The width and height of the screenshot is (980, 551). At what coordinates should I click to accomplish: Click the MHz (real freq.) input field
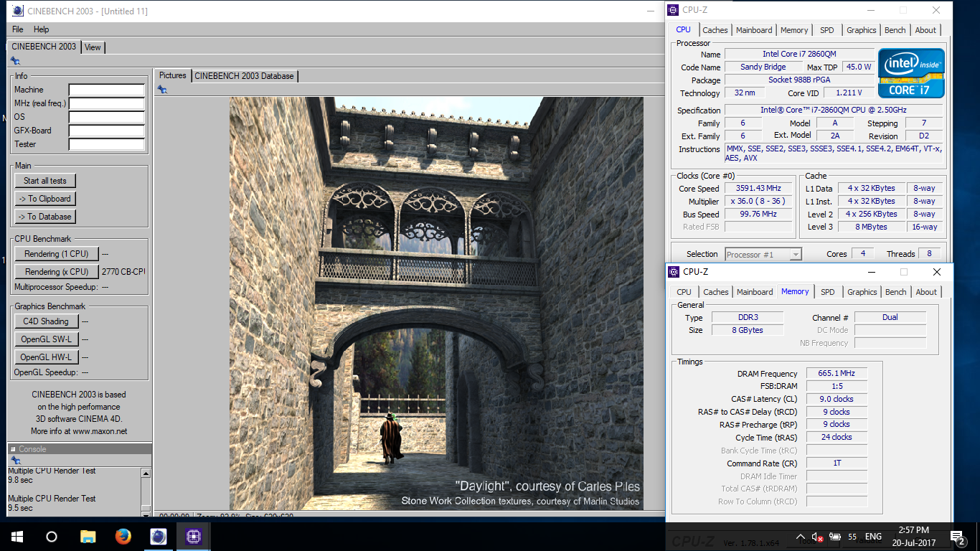(x=107, y=103)
